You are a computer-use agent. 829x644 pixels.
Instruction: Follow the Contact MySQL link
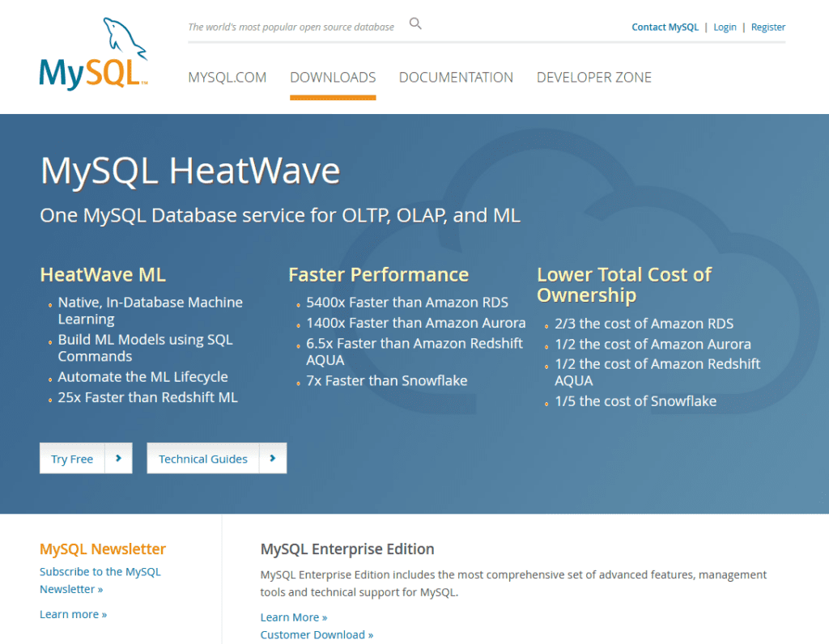(x=665, y=27)
